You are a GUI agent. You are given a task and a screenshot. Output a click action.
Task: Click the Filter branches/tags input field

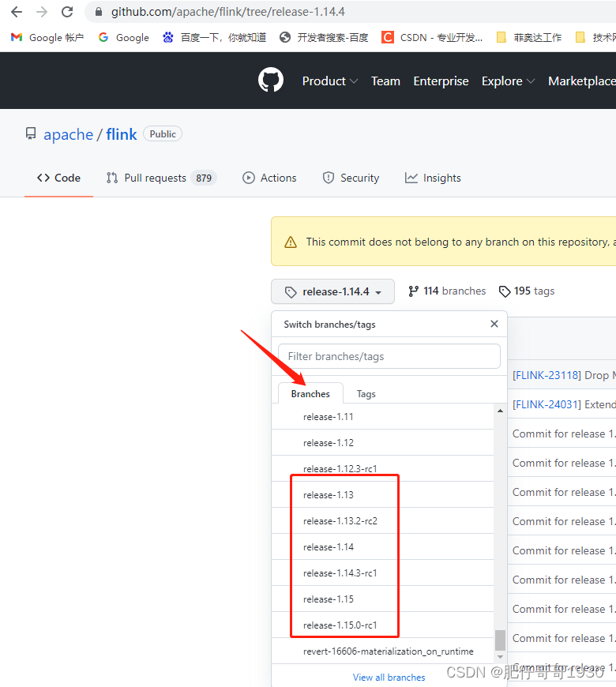pyautogui.click(x=389, y=356)
